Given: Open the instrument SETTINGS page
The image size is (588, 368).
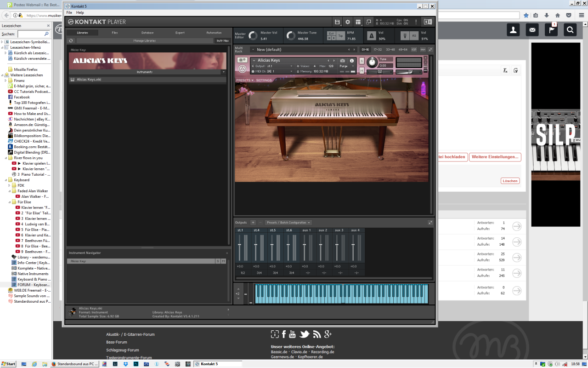Looking at the screenshot, I should 264,80.
